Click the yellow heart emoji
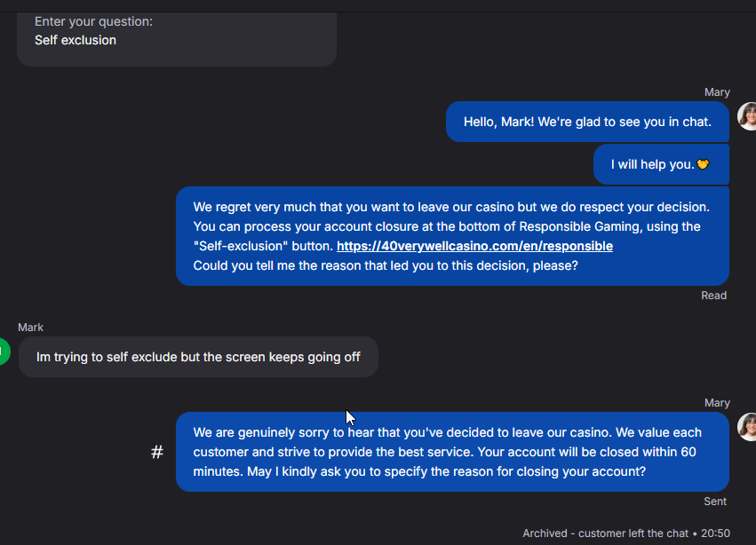This screenshot has width=756, height=545. coord(703,164)
